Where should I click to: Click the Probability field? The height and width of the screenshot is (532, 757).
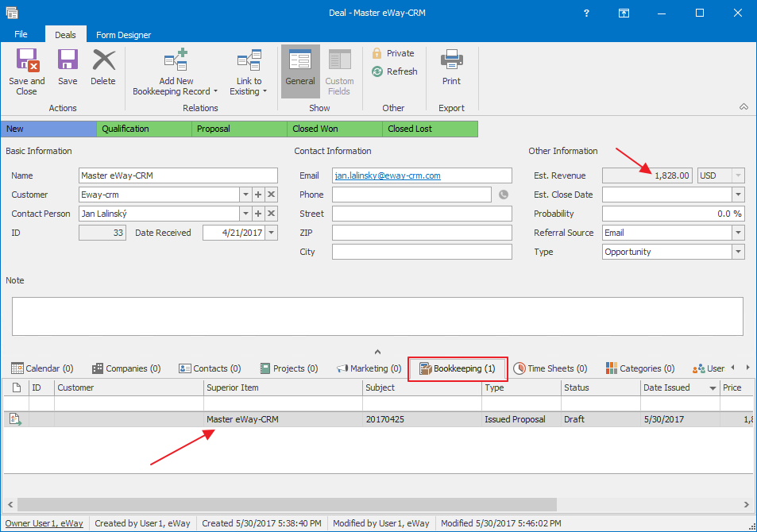(673, 214)
